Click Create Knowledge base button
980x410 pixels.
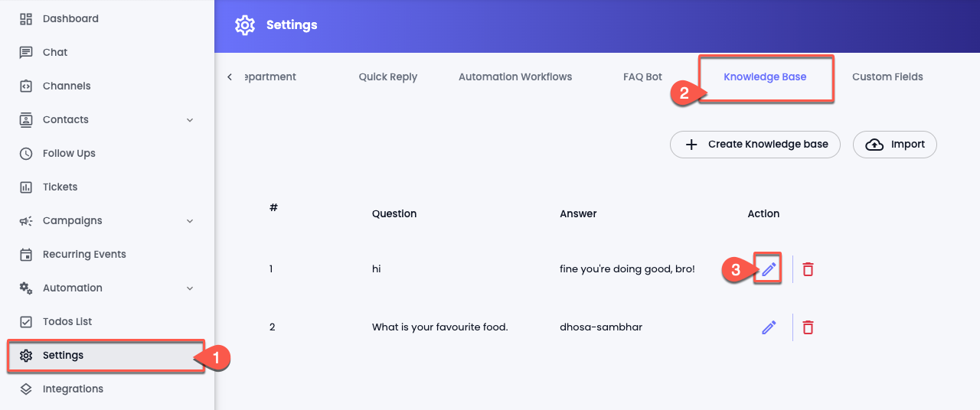(x=755, y=144)
